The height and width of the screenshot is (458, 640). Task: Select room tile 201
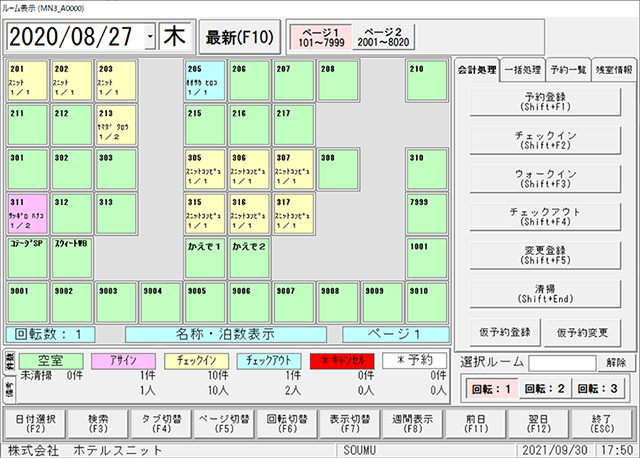(27, 80)
